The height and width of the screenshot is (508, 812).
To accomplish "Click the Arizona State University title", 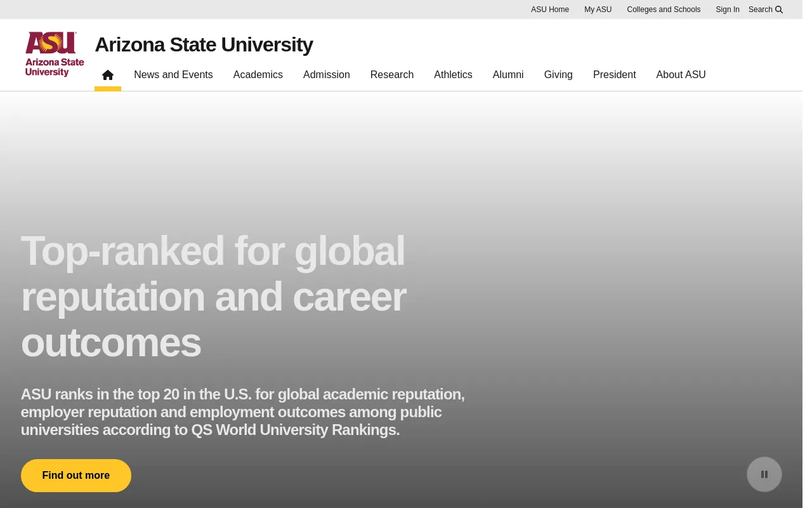I will (x=204, y=44).
